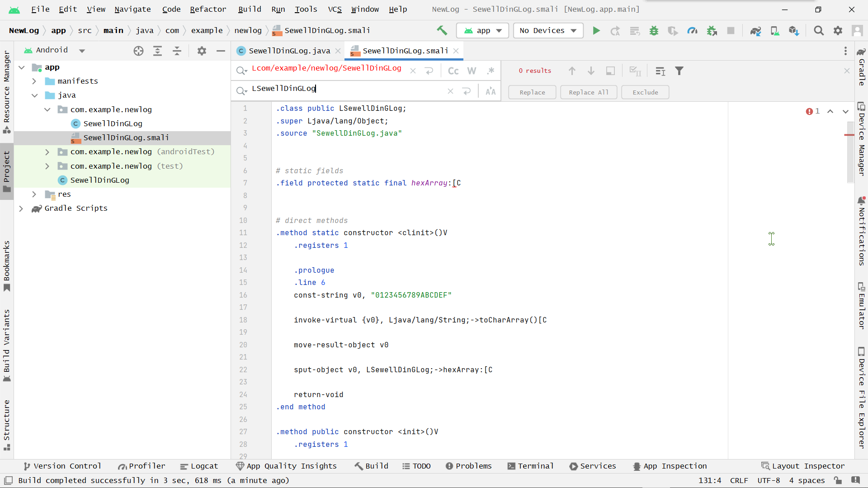This screenshot has height=488, width=868.
Task: Click the Debug app bug icon
Action: click(654, 31)
